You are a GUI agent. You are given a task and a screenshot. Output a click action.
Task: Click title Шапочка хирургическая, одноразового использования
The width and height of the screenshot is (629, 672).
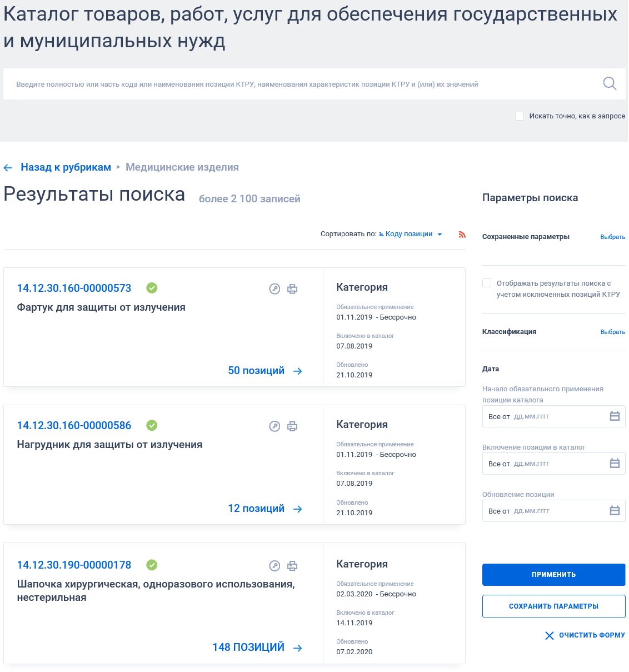coord(156,591)
